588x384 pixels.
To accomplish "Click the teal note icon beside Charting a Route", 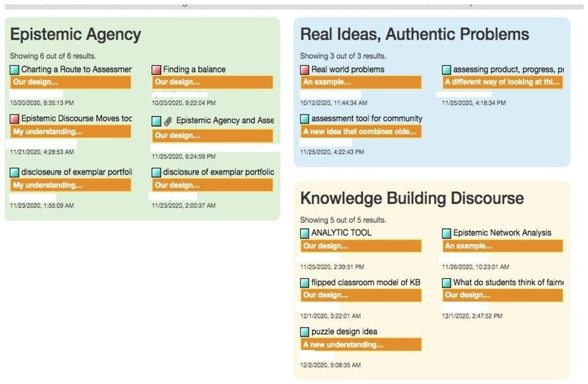I will point(14,70).
